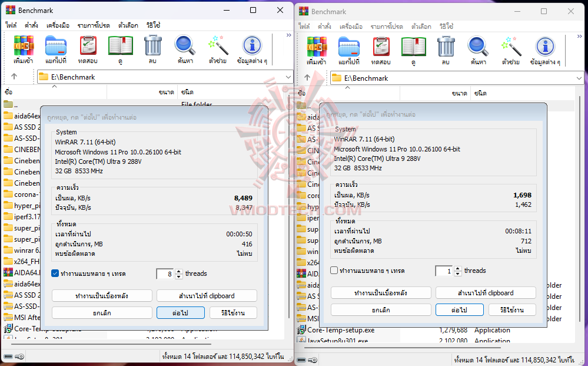Image resolution: width=588 pixels, height=366 pixels.
Task: Click AIDA64 archive icon in left file list
Action: (8, 272)
